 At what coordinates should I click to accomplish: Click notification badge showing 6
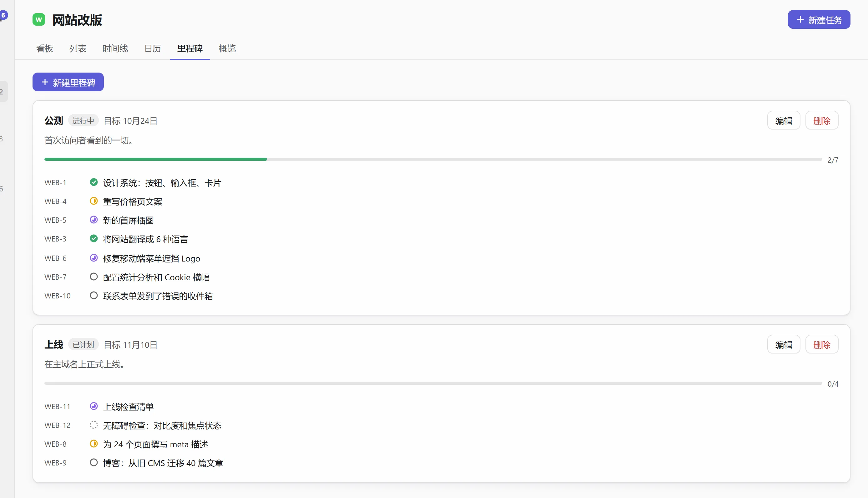(x=3, y=15)
